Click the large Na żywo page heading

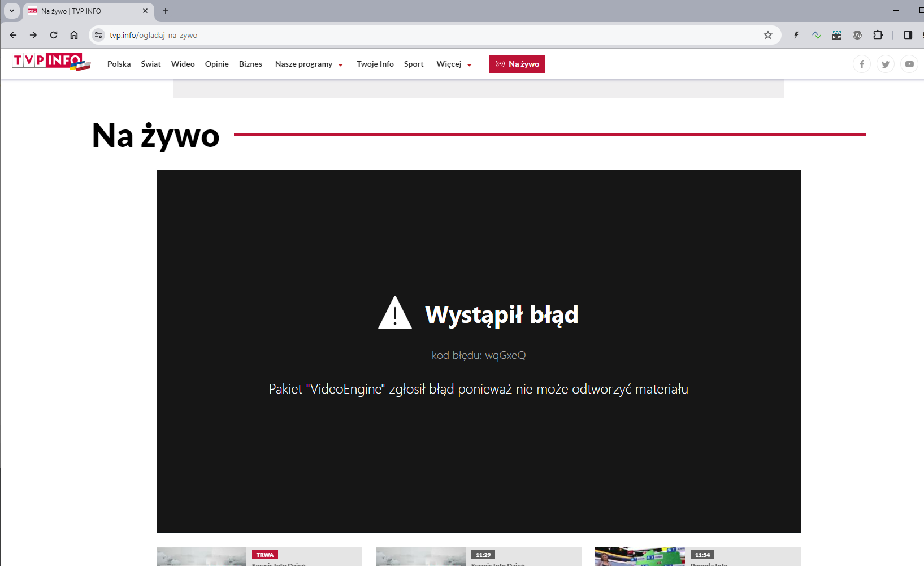(x=156, y=136)
